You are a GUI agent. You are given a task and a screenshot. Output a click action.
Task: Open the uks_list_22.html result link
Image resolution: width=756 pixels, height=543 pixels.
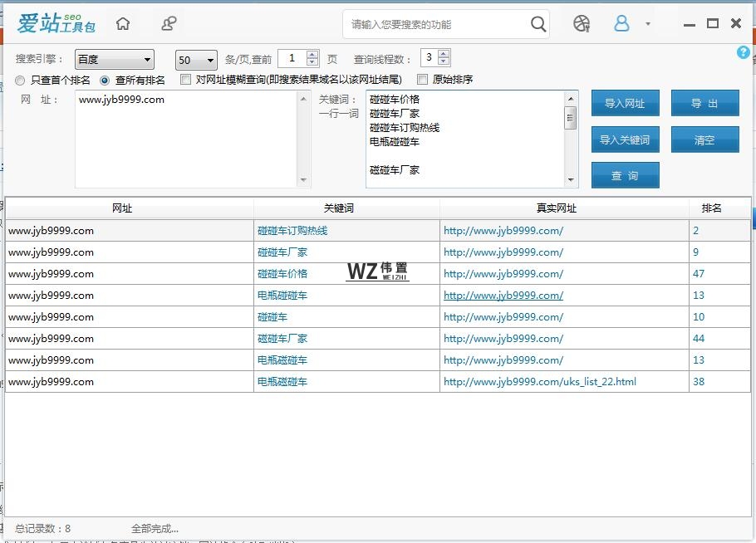(539, 382)
